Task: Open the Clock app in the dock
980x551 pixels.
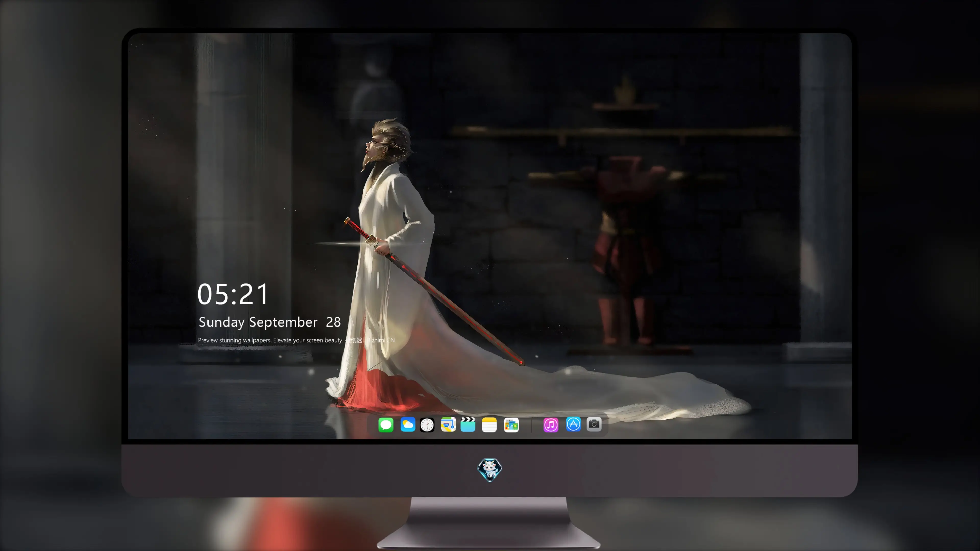Action: pos(427,425)
